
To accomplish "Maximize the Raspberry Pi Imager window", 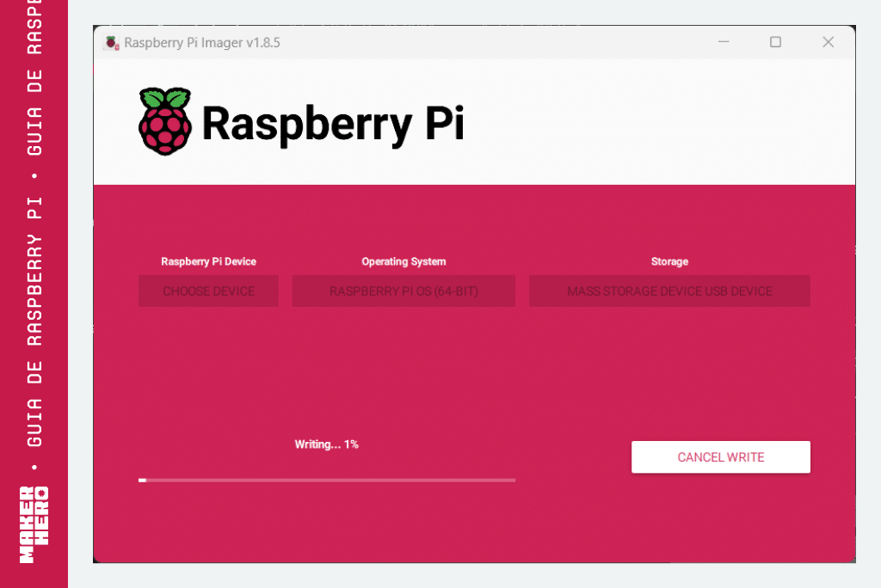I will (775, 42).
